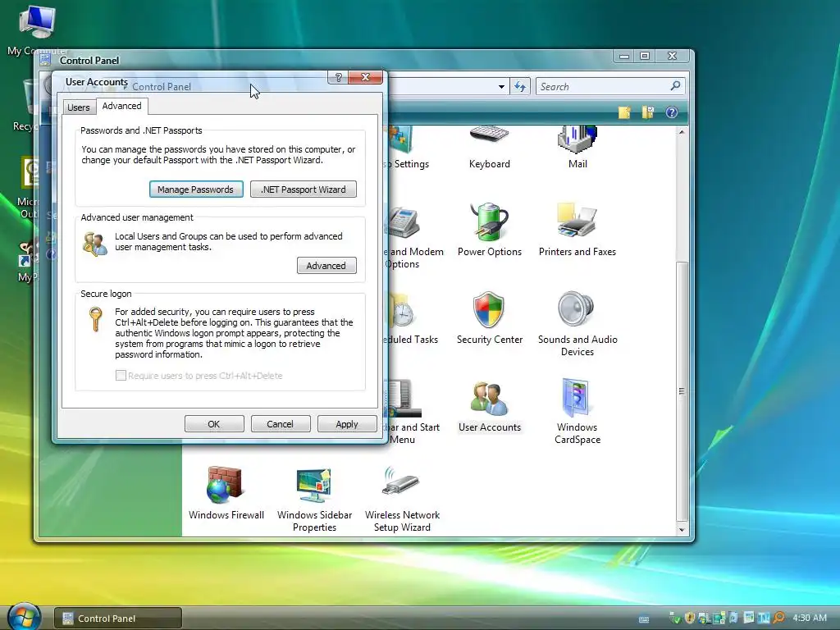Click the security alert shield tray icon

pyautogui.click(x=690, y=619)
